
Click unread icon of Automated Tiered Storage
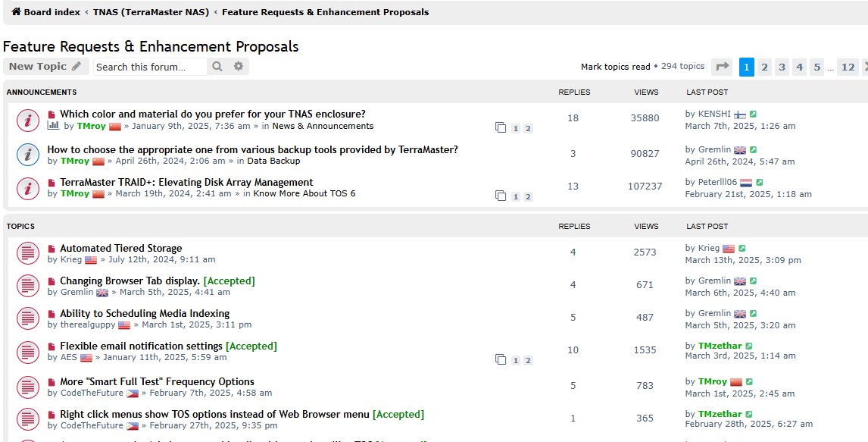(x=52, y=249)
